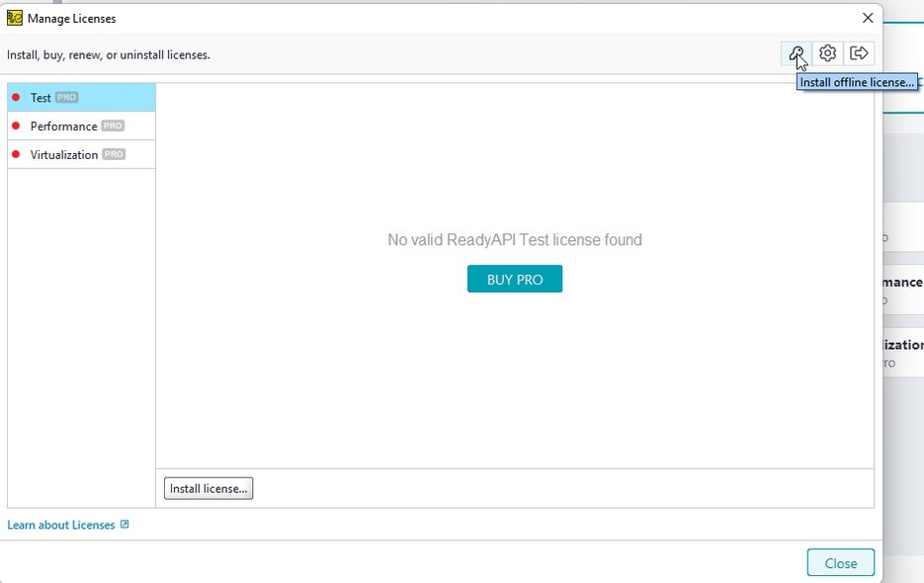Click the ReadyAPI icon in title bar
This screenshot has height=583, width=924.
pyautogui.click(x=14, y=18)
